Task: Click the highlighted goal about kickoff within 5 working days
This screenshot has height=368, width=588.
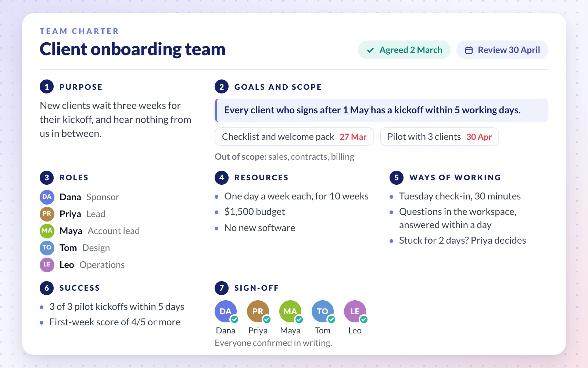Action: point(381,110)
